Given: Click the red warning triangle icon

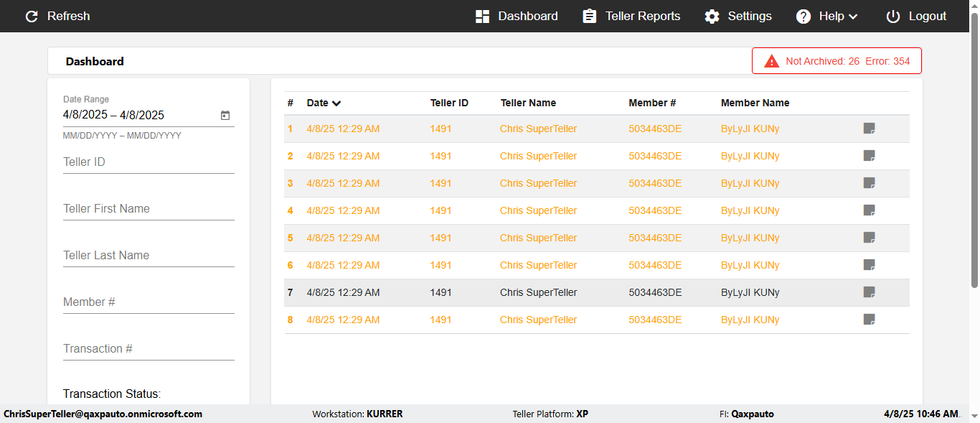Looking at the screenshot, I should click(771, 61).
